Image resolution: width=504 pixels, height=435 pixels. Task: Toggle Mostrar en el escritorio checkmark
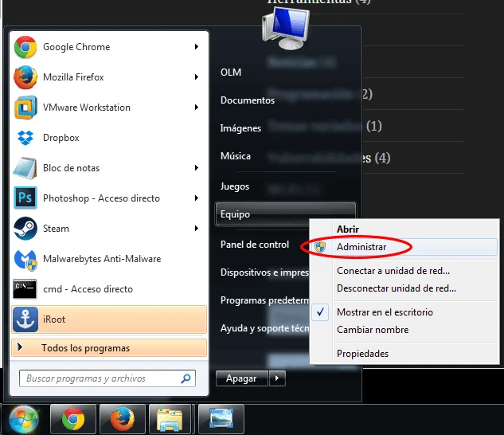coord(320,312)
